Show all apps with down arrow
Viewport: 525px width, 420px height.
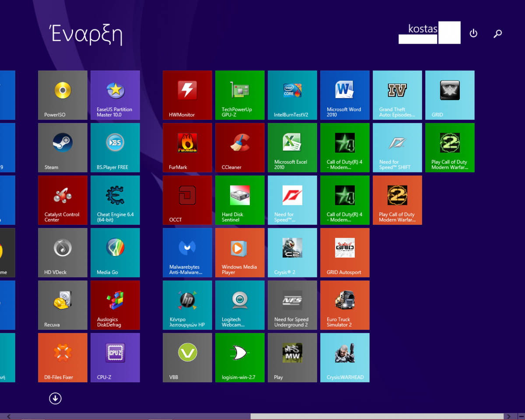click(x=55, y=398)
